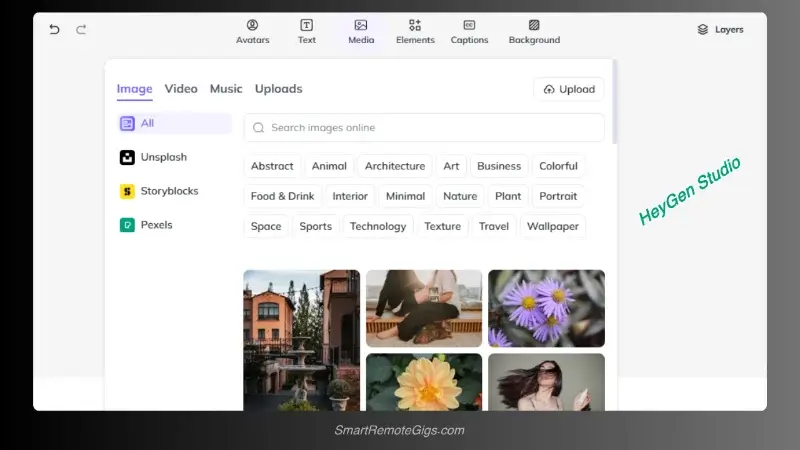Select All image sources
This screenshot has width=800, height=450.
[x=174, y=123]
